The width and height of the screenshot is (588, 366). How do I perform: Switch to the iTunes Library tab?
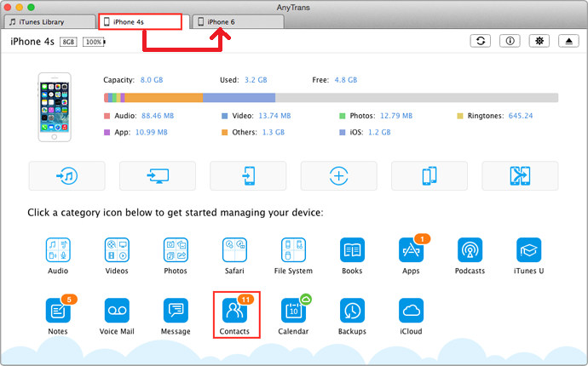(x=50, y=22)
